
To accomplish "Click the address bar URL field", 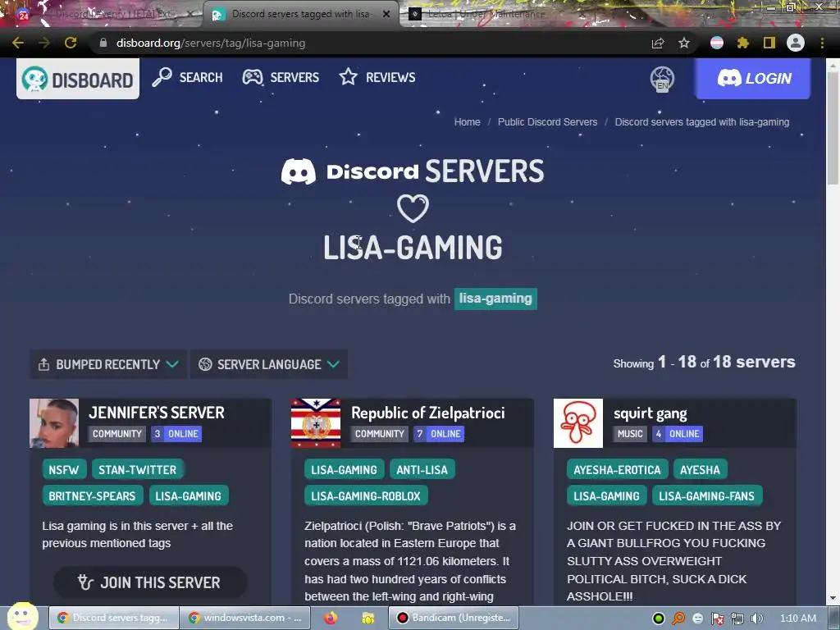I will coord(370,43).
